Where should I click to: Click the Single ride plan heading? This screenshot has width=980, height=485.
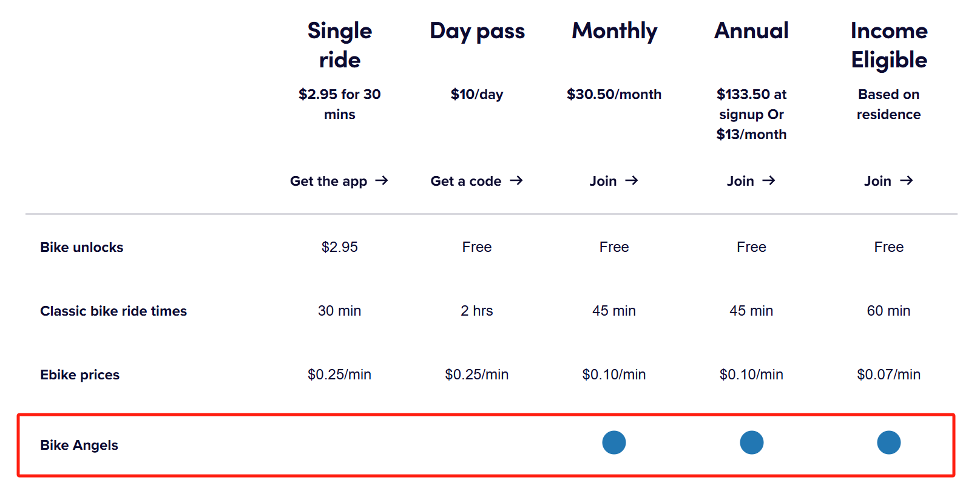coord(340,45)
